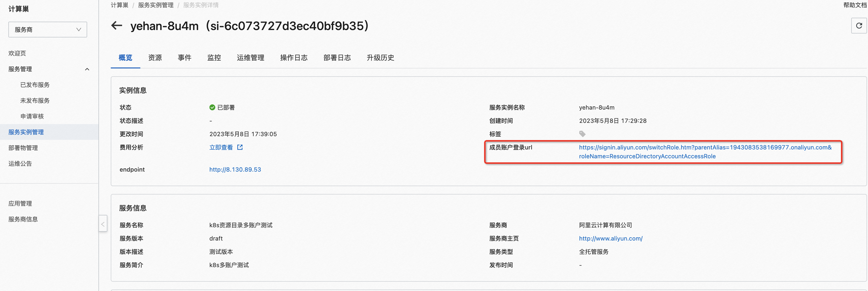The width and height of the screenshot is (868, 291).
Task: Collapse the 服务管理 section in sidebar
Action: (x=87, y=69)
